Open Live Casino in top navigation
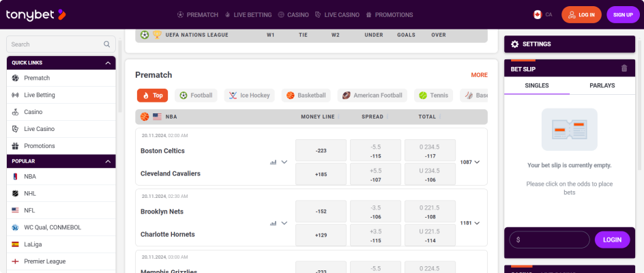The image size is (644, 273). (337, 15)
